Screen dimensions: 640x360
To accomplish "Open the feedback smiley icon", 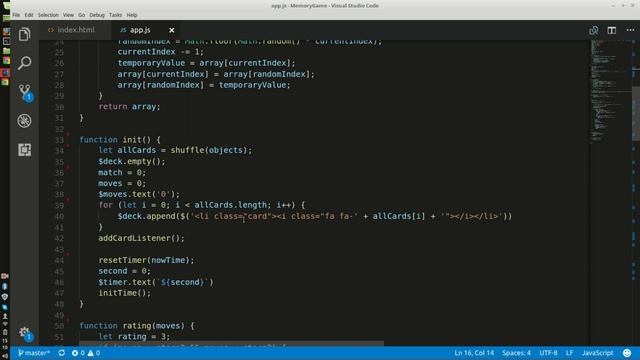I will point(627,353).
